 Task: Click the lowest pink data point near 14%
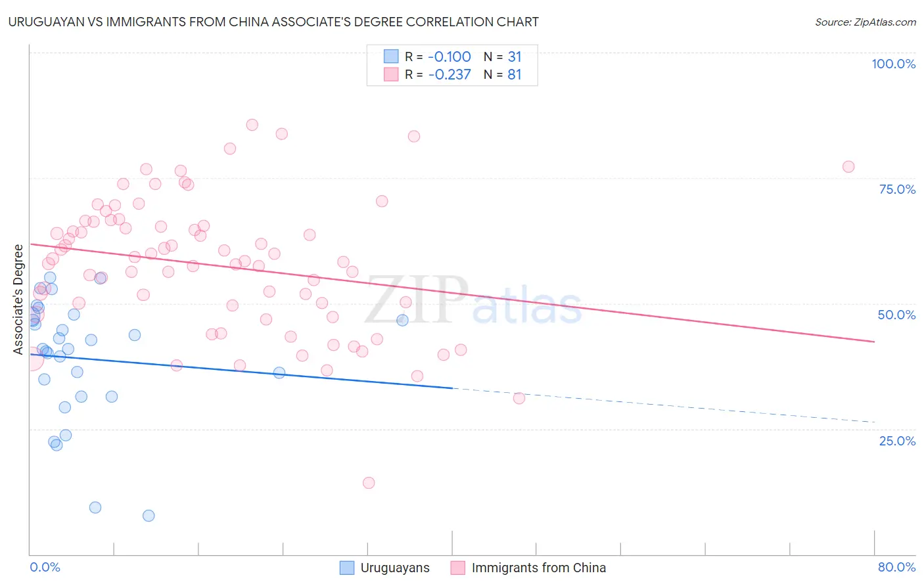tap(369, 483)
